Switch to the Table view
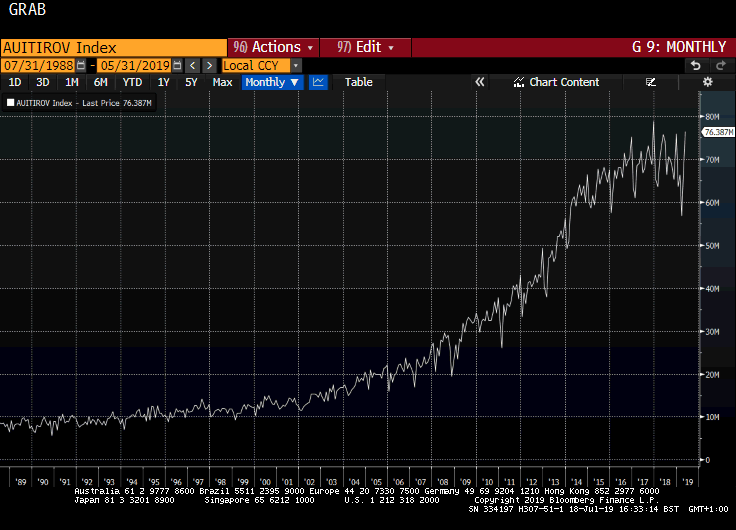The image size is (736, 530). point(358,82)
